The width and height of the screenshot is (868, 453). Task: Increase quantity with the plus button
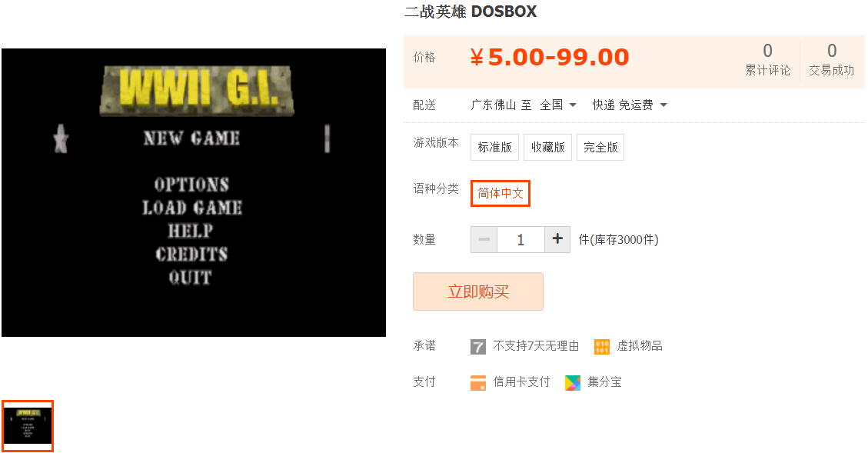557,239
